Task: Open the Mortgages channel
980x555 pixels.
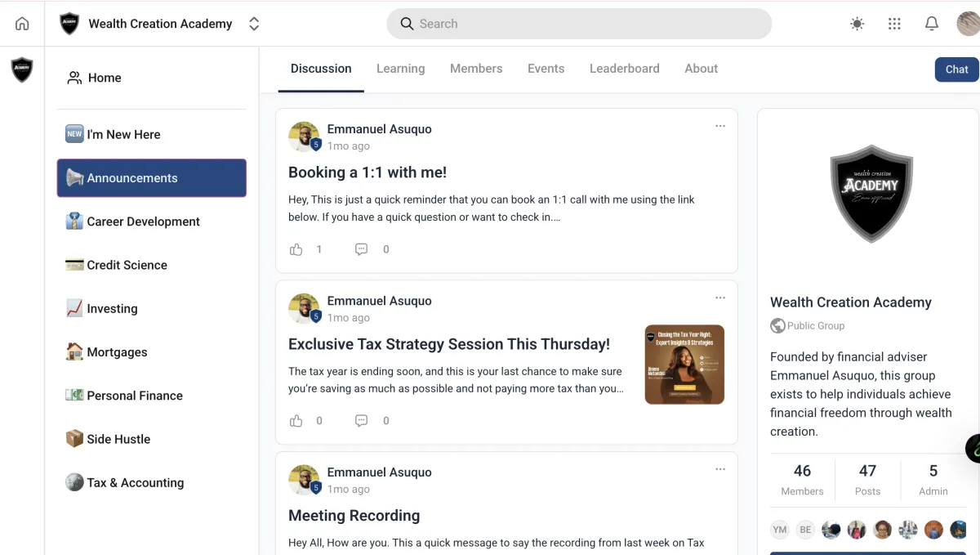Action: point(151,352)
